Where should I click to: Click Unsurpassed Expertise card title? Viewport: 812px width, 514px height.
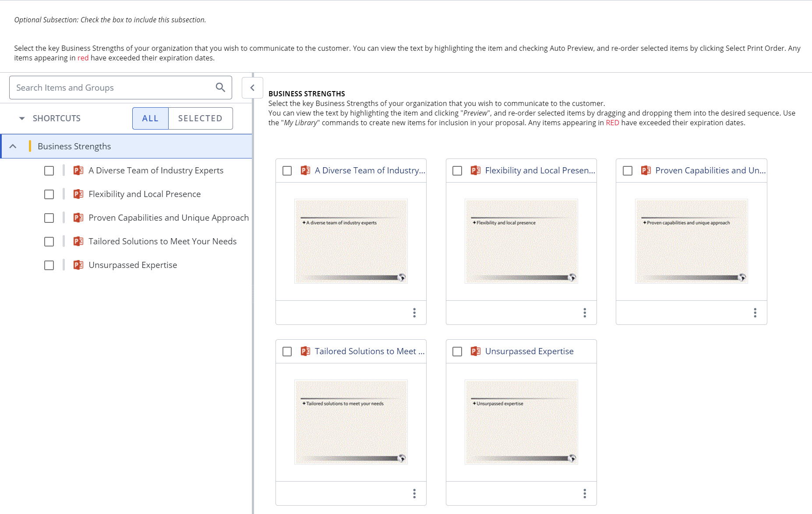[x=529, y=351]
